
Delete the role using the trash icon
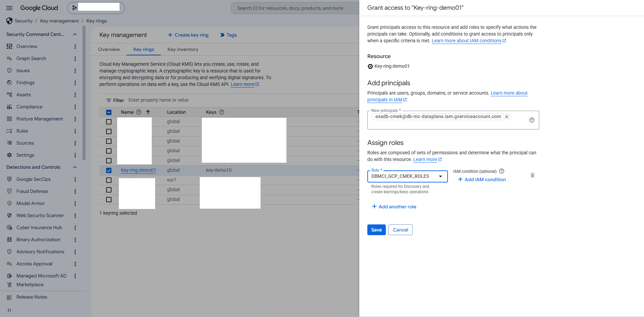532,175
